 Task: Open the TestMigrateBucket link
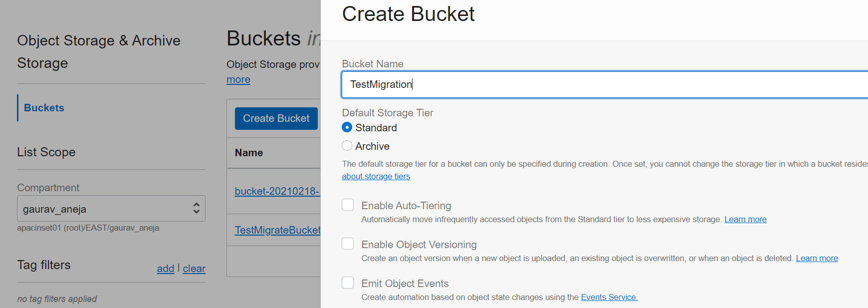point(277,230)
